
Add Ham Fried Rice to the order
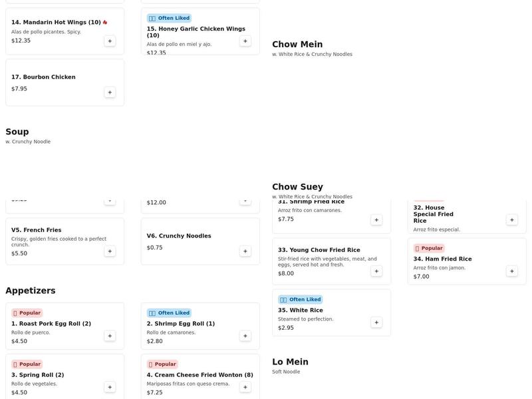tap(512, 271)
